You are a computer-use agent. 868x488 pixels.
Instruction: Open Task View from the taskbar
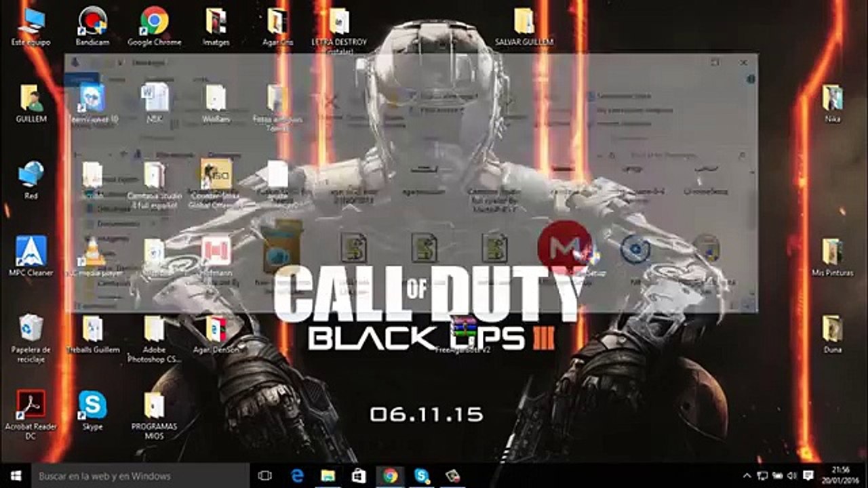(x=265, y=476)
